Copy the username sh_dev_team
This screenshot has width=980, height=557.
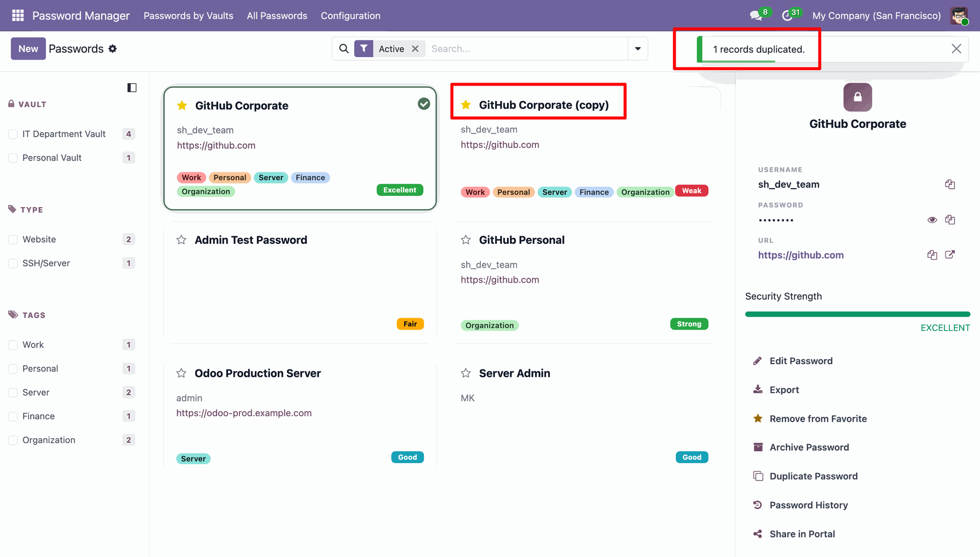point(950,184)
